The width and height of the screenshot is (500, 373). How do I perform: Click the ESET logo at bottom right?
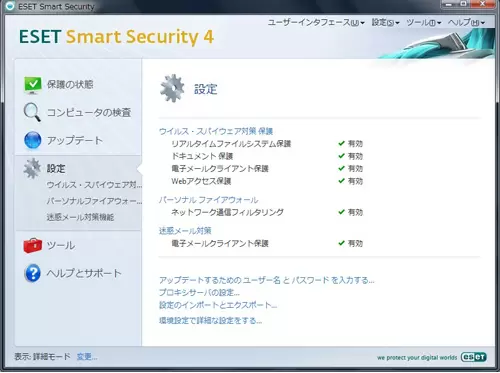click(x=473, y=357)
